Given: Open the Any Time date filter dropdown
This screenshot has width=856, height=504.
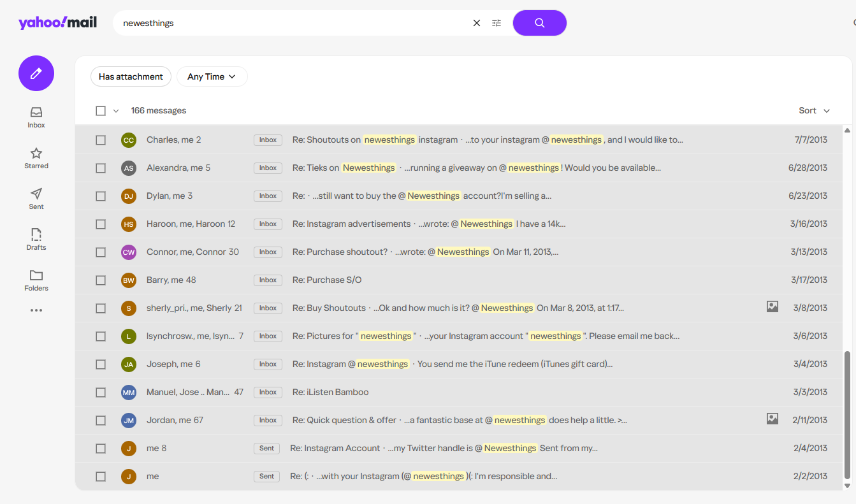Looking at the screenshot, I should [212, 76].
